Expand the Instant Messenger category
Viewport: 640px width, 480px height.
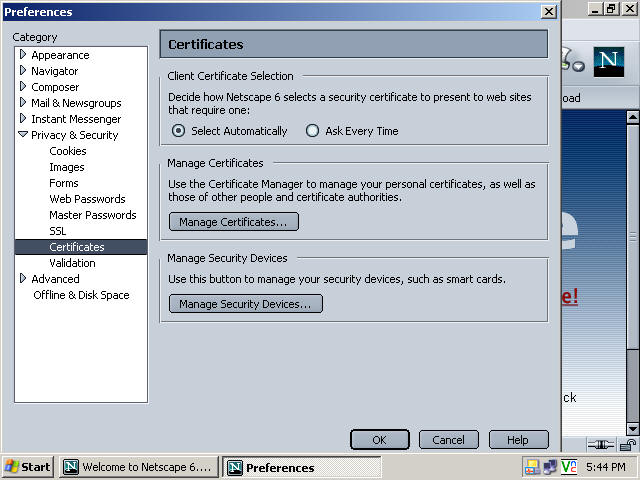pos(23,118)
